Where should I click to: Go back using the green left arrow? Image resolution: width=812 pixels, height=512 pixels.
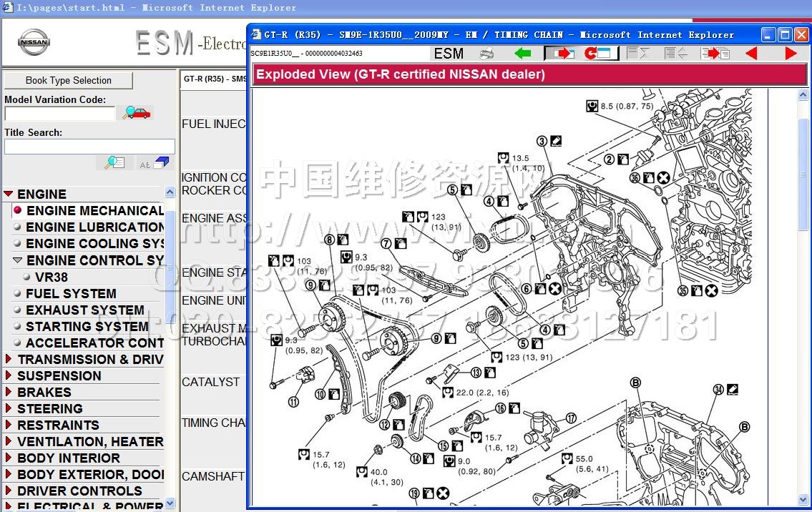click(522, 53)
